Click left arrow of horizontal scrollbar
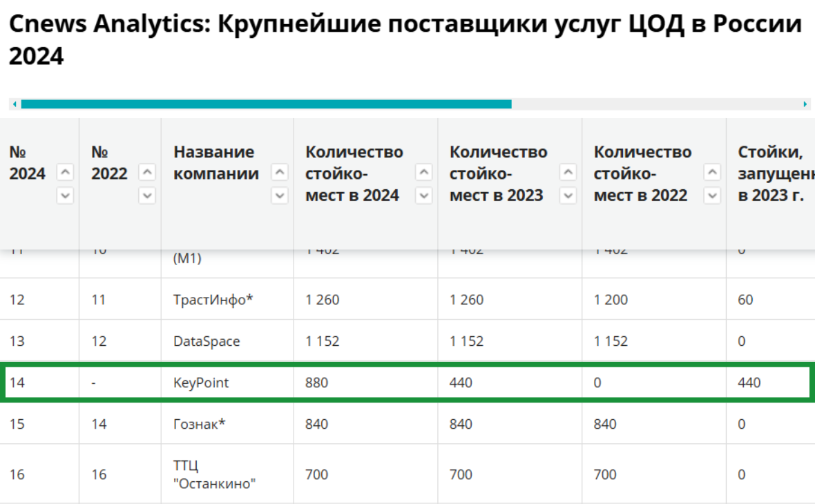 (15, 104)
